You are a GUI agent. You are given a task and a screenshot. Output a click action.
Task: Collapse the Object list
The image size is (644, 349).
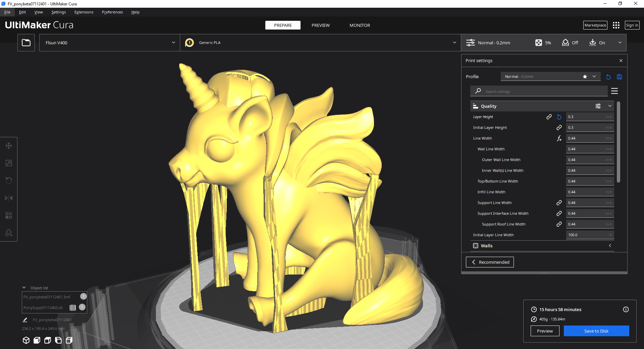[24, 288]
